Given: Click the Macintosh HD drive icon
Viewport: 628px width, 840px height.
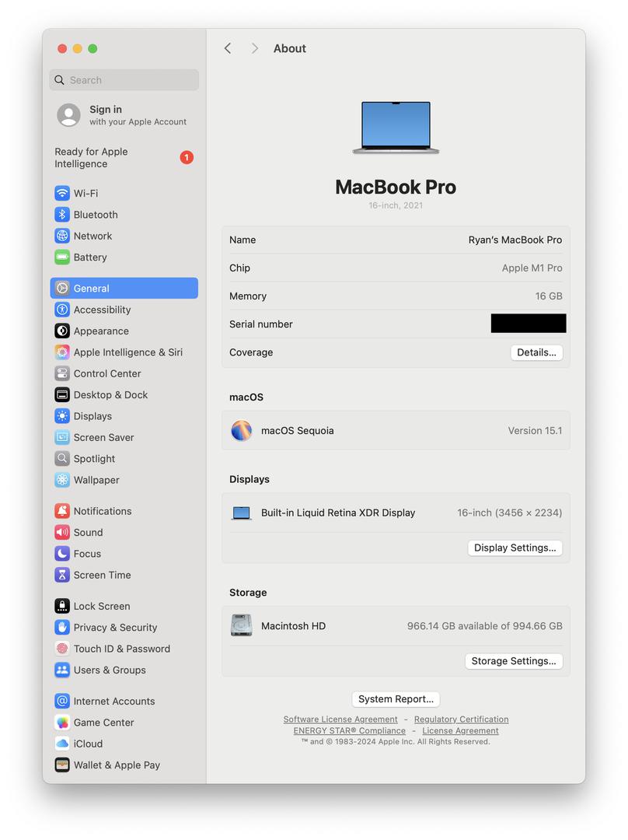Looking at the screenshot, I should [242, 625].
